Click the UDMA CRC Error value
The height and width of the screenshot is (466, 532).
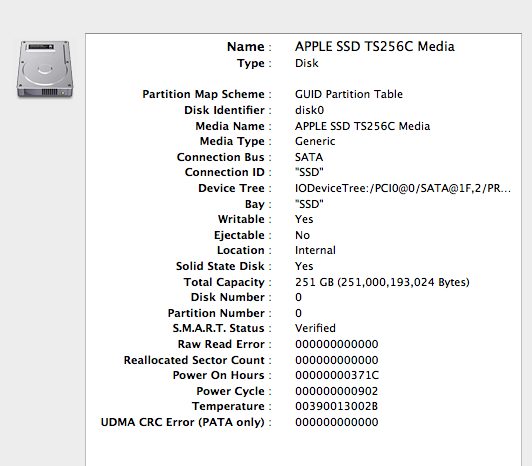tap(337, 422)
